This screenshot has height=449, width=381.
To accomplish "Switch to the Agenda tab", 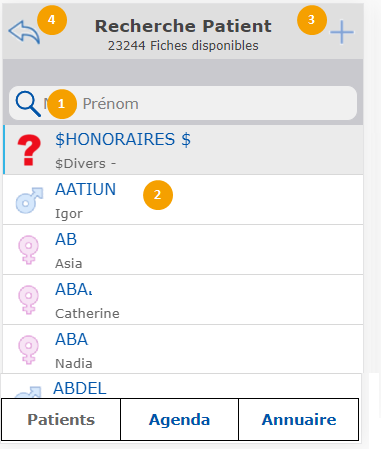I will [x=179, y=419].
